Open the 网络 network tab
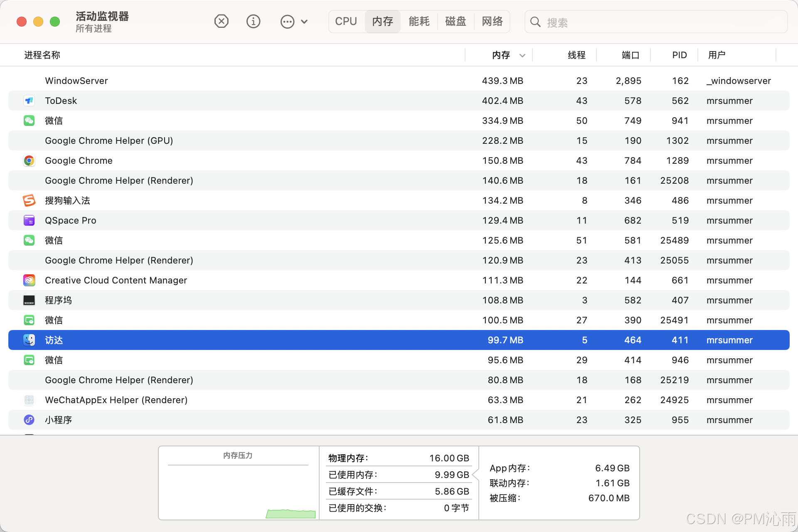 (492, 21)
